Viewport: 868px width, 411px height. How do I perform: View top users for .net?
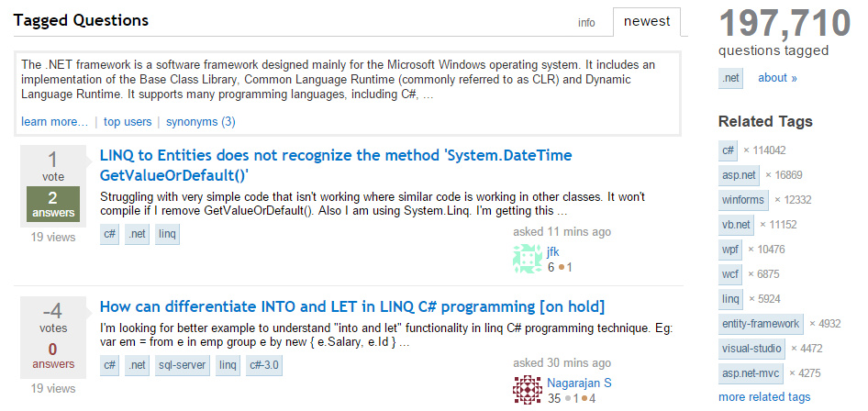pyautogui.click(x=128, y=122)
